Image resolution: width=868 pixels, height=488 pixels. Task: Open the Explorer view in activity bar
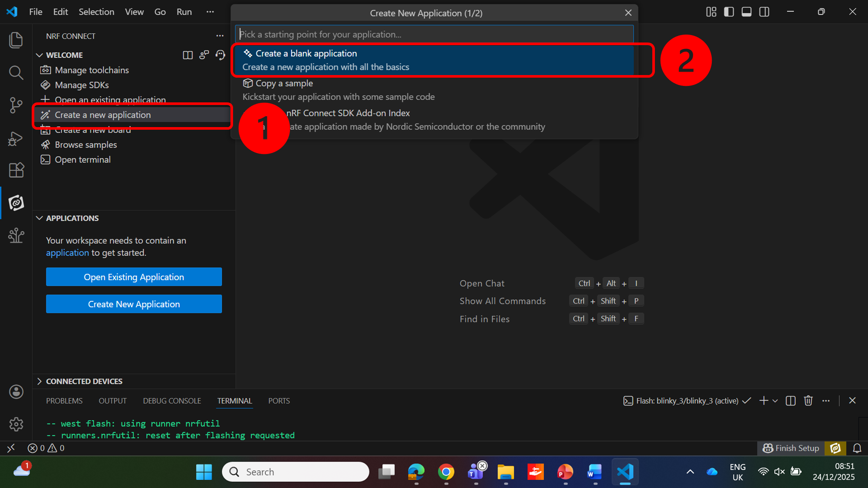coord(16,40)
